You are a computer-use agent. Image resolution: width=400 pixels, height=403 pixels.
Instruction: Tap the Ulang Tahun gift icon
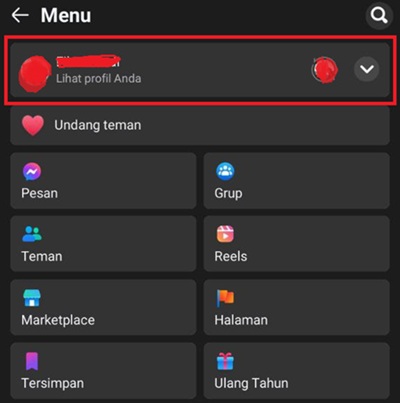point(225,361)
